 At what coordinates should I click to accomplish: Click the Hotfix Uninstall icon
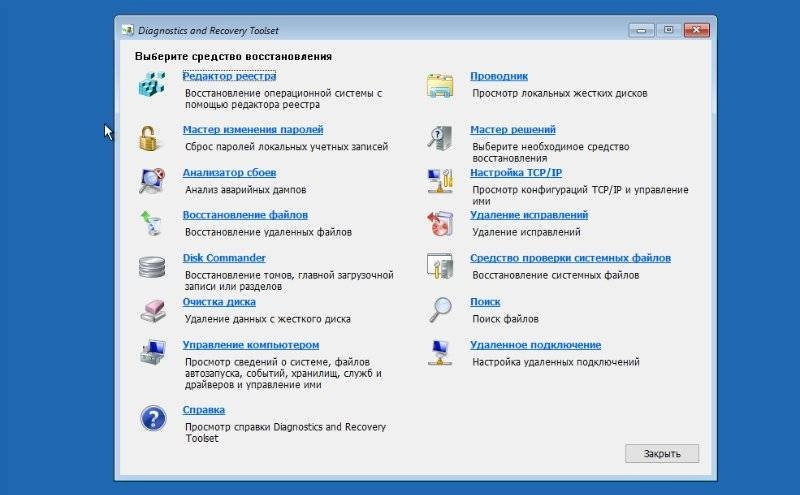[440, 224]
